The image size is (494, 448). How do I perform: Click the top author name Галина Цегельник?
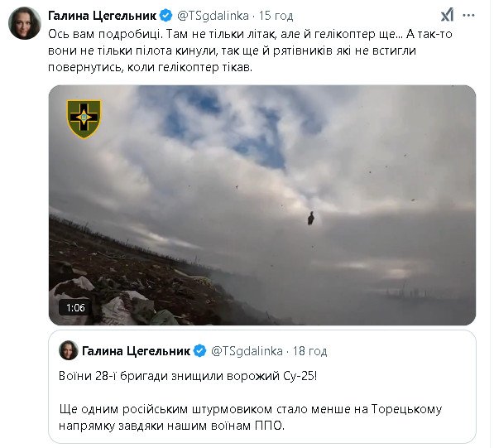click(103, 16)
